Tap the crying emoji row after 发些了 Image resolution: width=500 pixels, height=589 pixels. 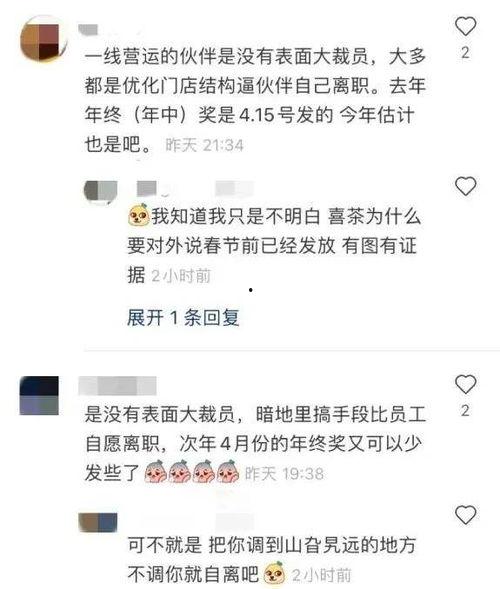pos(192,472)
